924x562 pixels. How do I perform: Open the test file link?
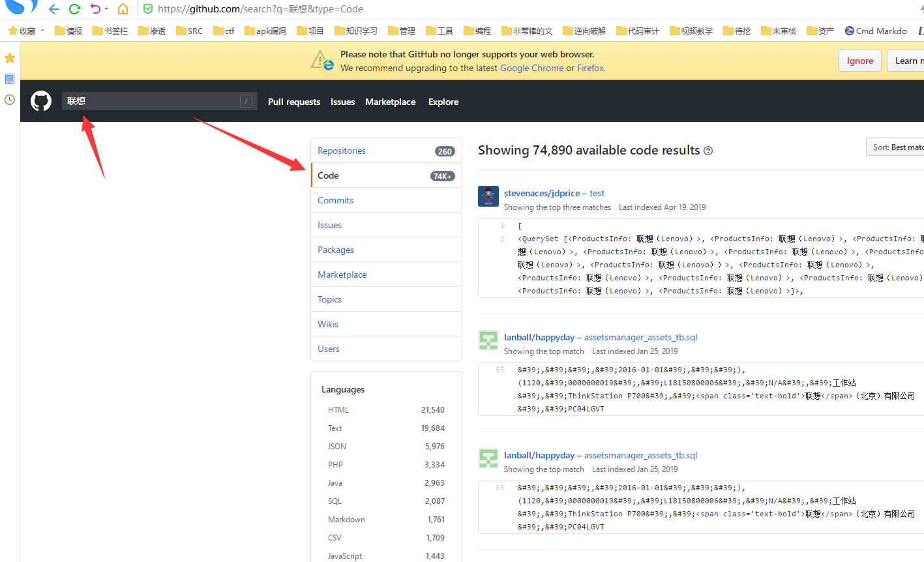(x=597, y=193)
